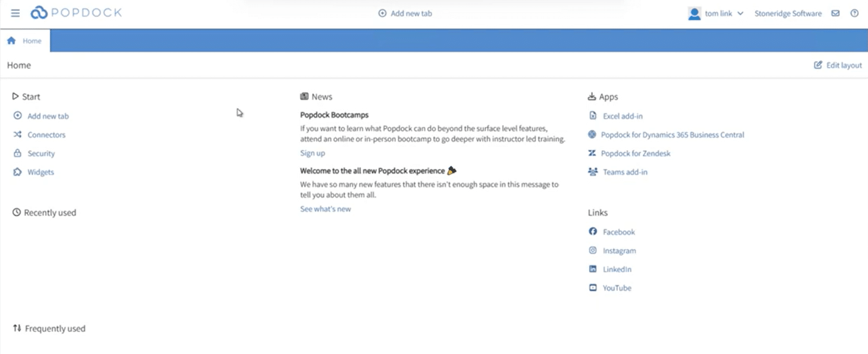Open the hamburger navigation menu
Screen dimensions: 868x354
[15, 13]
